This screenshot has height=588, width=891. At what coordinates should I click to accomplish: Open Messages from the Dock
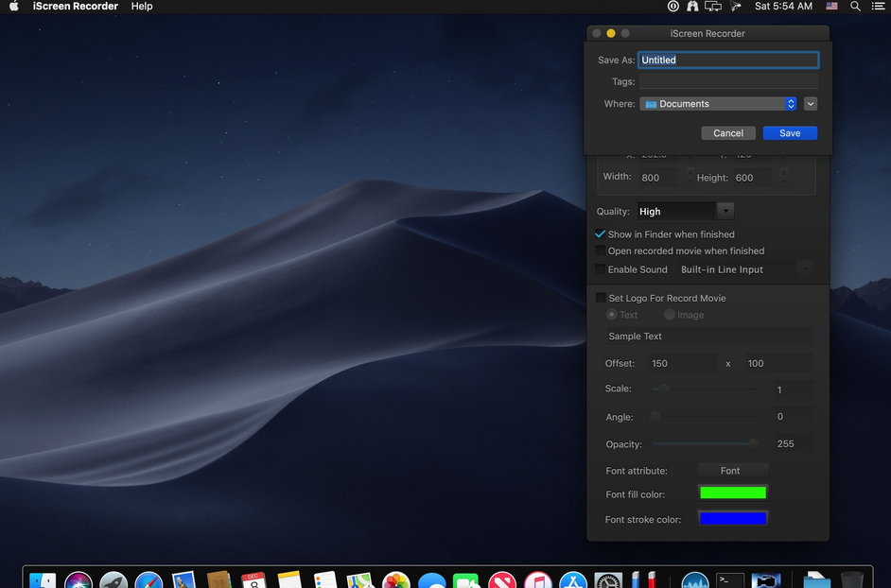click(432, 579)
